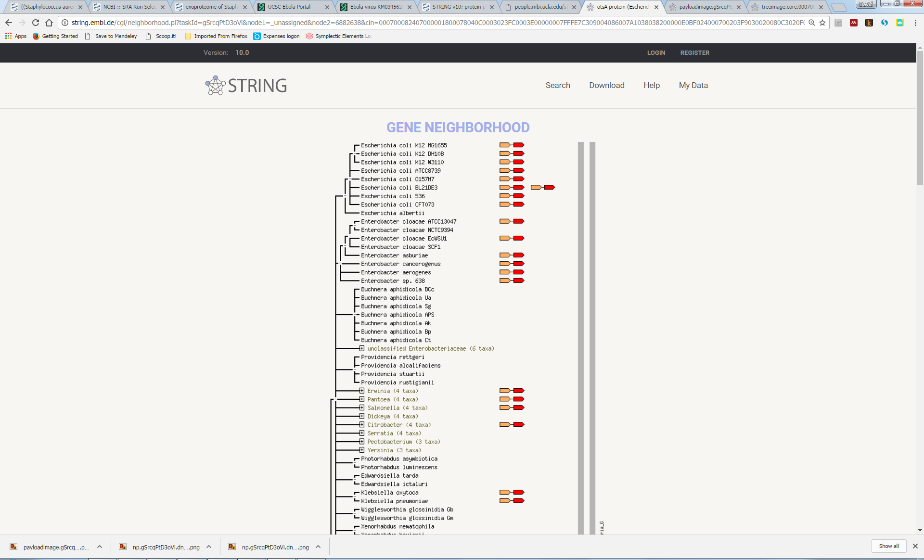Viewport: 924px width, 560px height.
Task: Click orange gene arrow for Klebsiella pneumoniae
Action: click(x=504, y=501)
